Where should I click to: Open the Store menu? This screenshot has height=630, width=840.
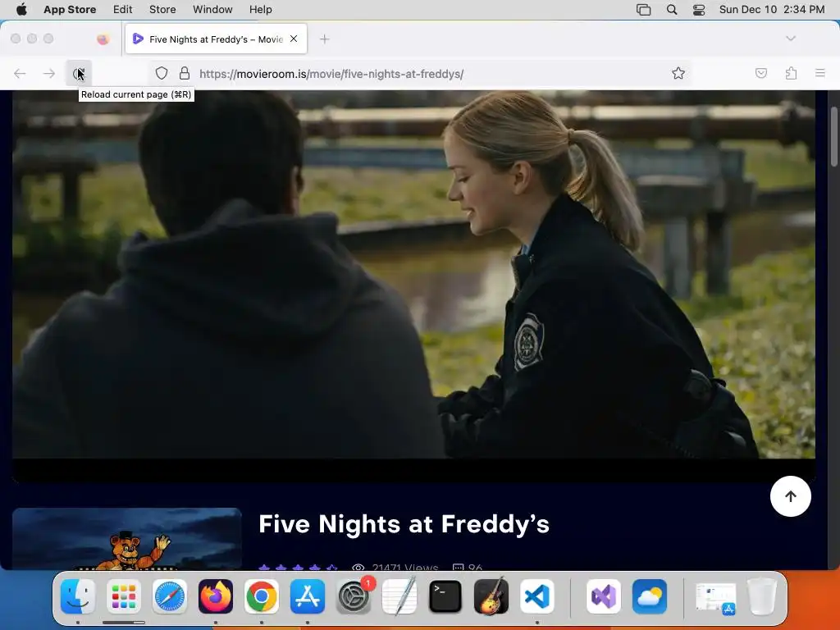point(162,9)
